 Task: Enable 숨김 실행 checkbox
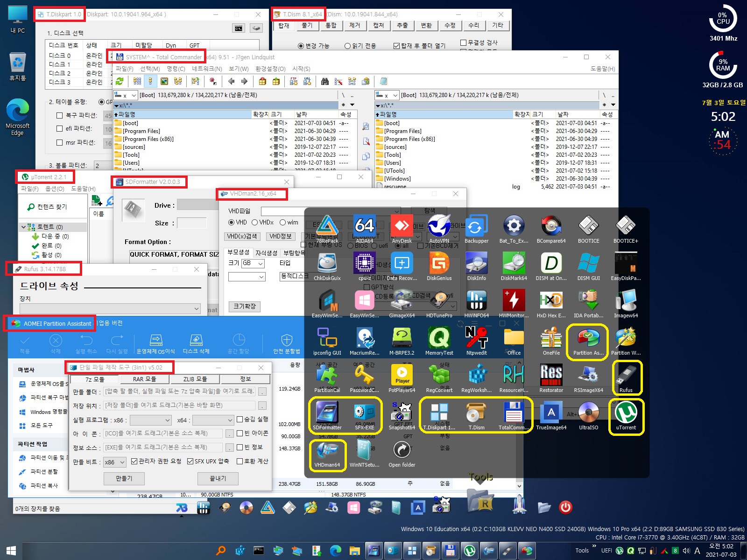point(240,419)
